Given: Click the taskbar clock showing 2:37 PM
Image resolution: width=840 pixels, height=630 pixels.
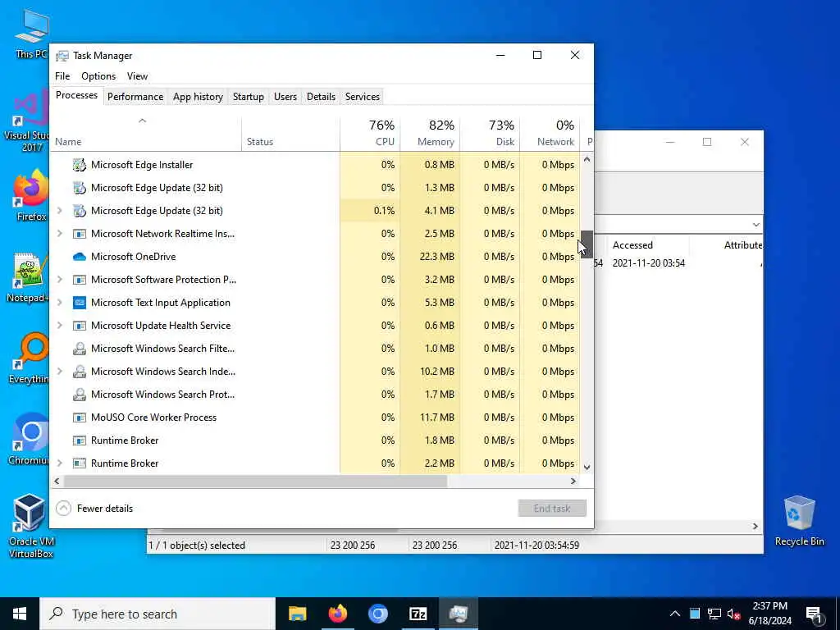Looking at the screenshot, I should click(x=769, y=614).
